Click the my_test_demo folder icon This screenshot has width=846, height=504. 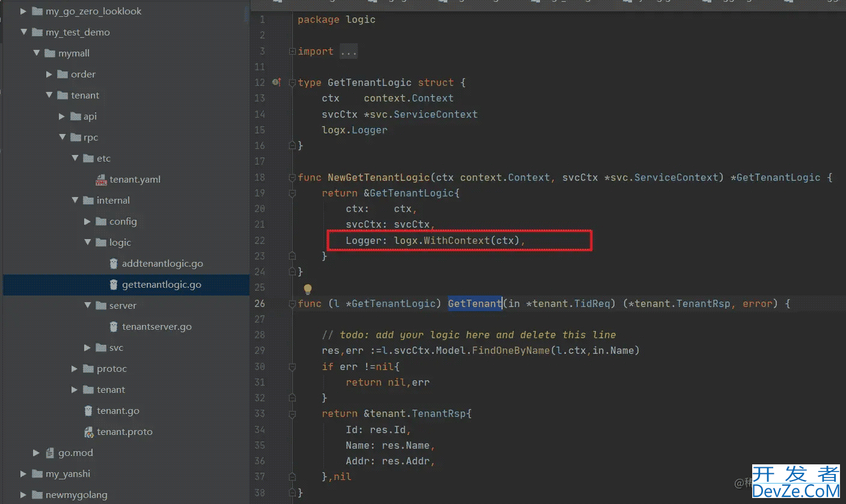[37, 32]
